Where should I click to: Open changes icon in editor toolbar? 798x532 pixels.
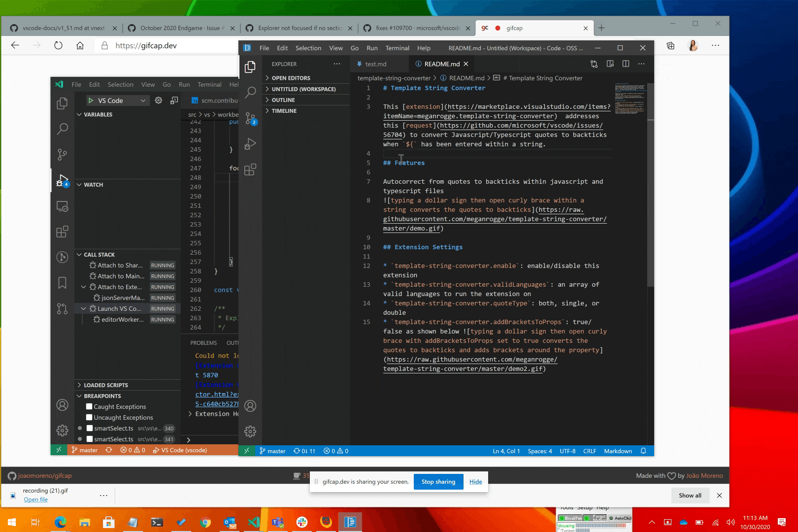click(x=594, y=64)
